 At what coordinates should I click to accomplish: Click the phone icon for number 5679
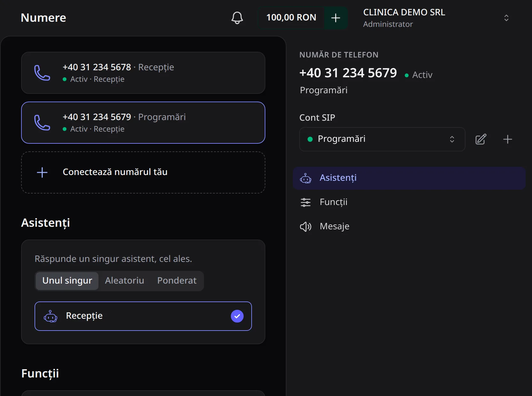pos(42,123)
